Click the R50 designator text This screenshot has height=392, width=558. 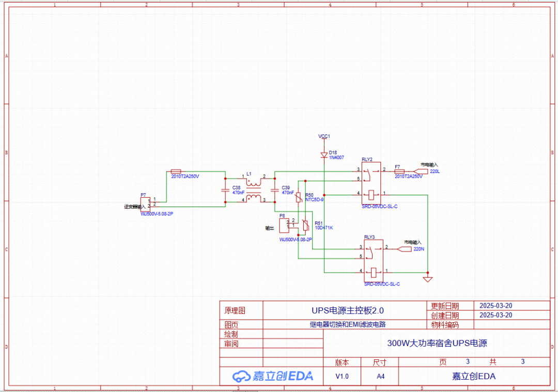tap(309, 195)
